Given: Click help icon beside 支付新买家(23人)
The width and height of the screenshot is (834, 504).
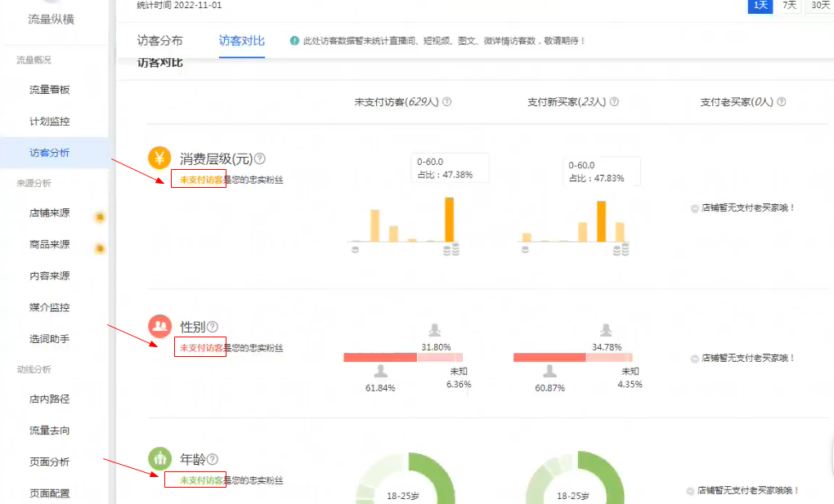Looking at the screenshot, I should pos(614,101).
